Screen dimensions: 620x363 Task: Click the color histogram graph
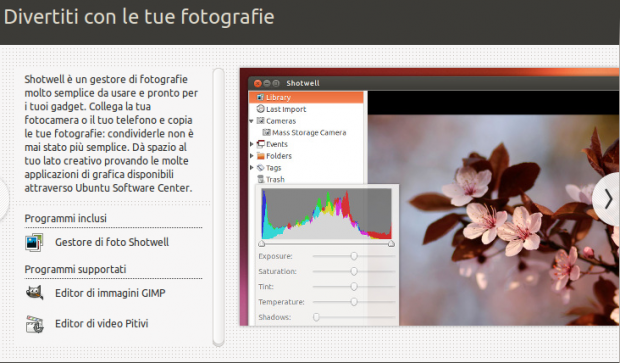click(x=327, y=214)
